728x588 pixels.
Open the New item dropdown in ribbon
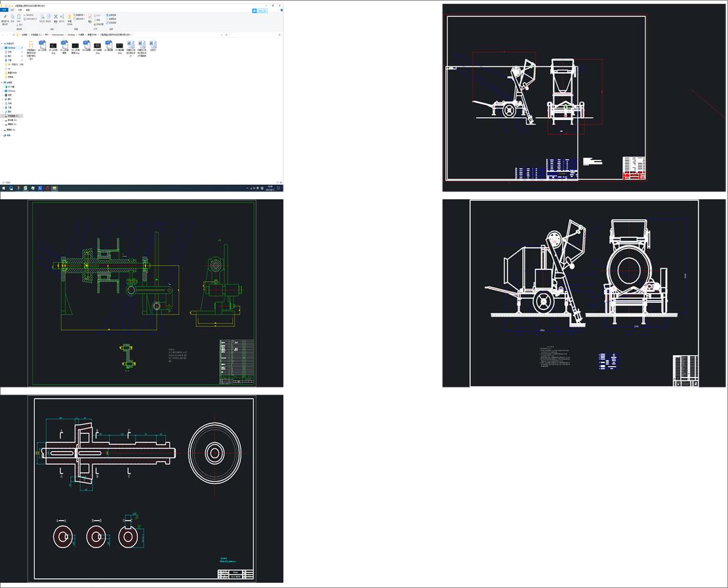(79, 15)
